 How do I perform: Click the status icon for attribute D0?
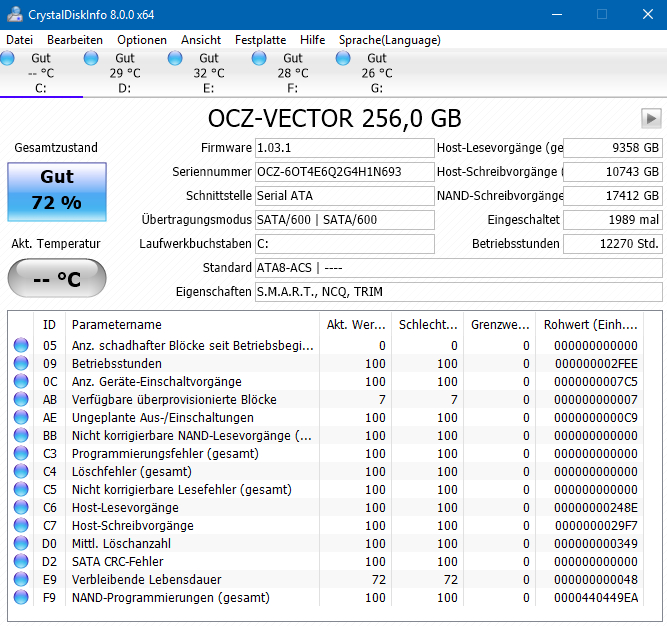tap(21, 543)
